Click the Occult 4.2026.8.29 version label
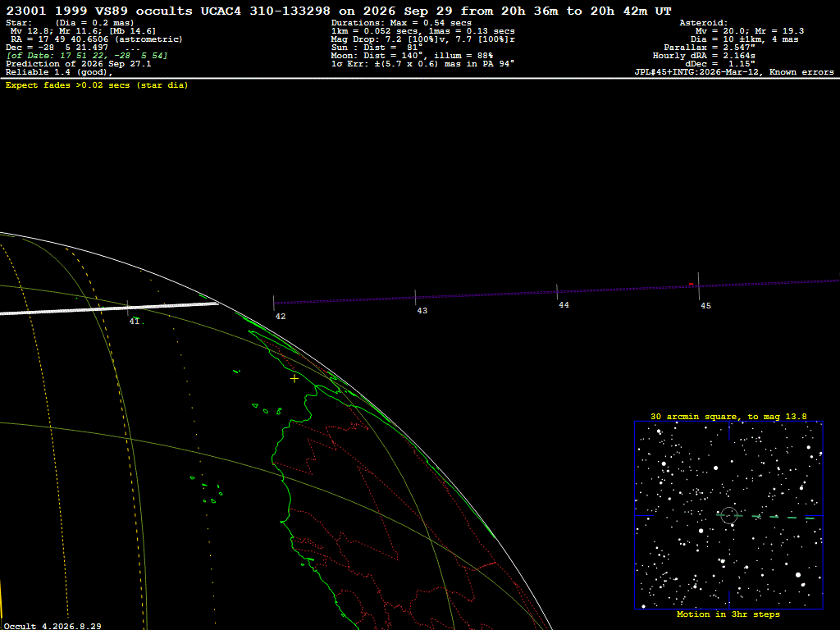840x630 pixels. point(52,626)
